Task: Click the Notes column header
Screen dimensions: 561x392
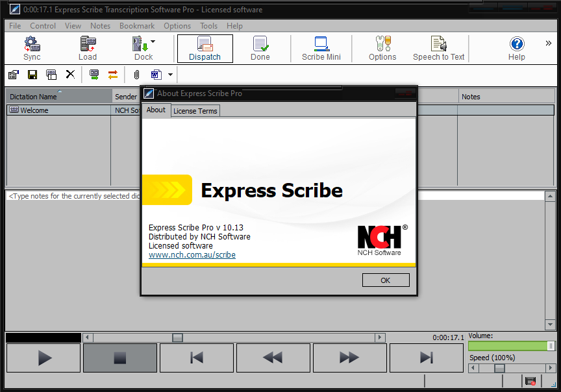Action: pyautogui.click(x=506, y=97)
